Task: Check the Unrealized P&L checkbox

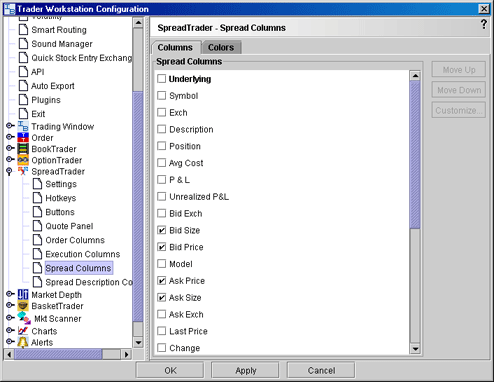Action: tap(162, 196)
